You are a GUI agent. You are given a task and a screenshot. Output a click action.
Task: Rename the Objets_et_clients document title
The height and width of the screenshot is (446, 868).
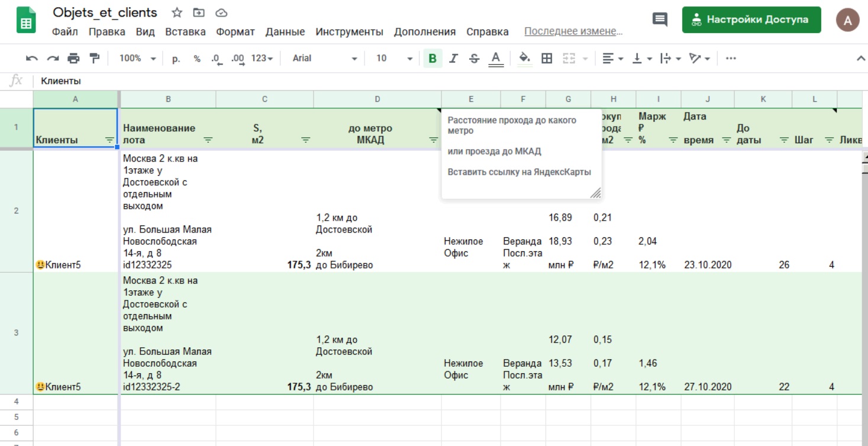pos(105,12)
